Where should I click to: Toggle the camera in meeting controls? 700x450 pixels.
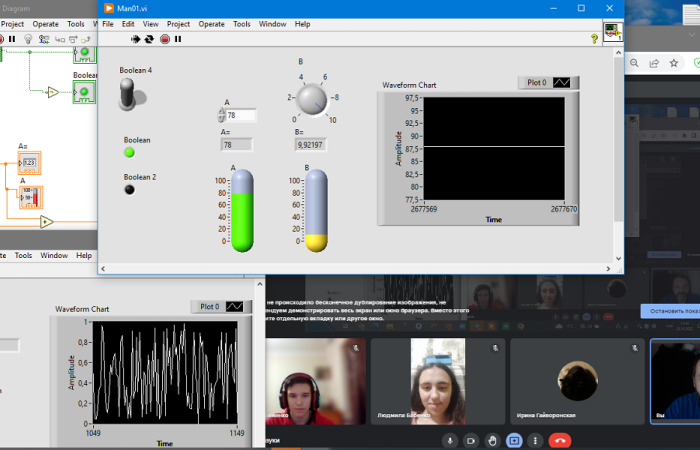coord(471,440)
